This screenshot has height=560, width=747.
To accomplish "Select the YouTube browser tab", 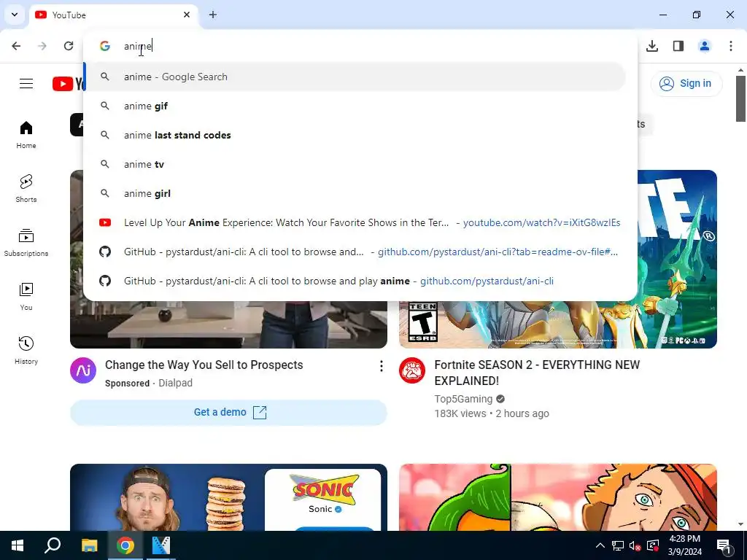I will coord(113,15).
